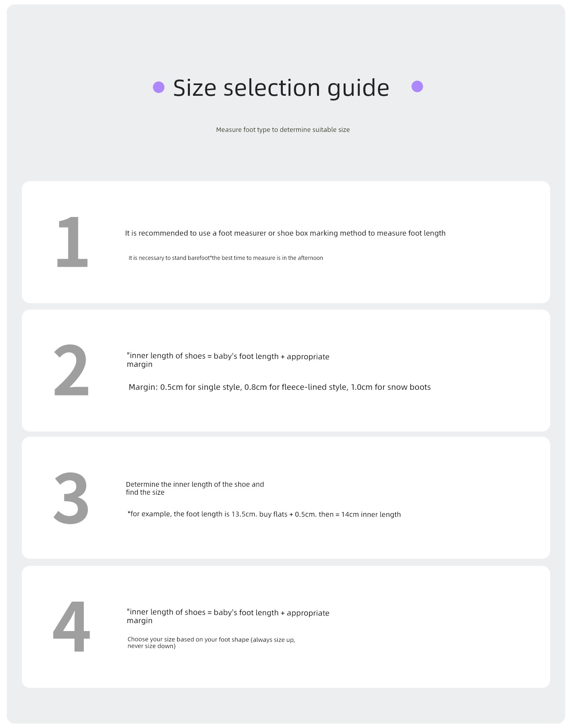The width and height of the screenshot is (572, 728).
Task: Click the large gray number 1
Action: 72,242
